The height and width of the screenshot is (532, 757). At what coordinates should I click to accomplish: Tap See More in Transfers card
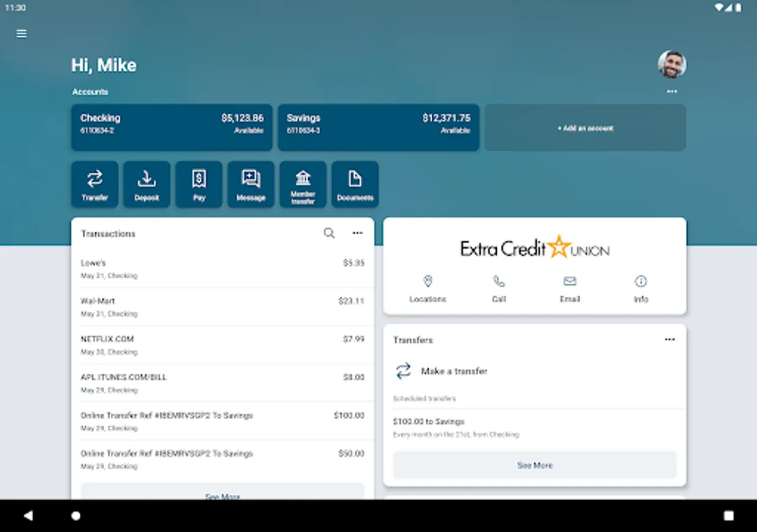pyautogui.click(x=535, y=465)
